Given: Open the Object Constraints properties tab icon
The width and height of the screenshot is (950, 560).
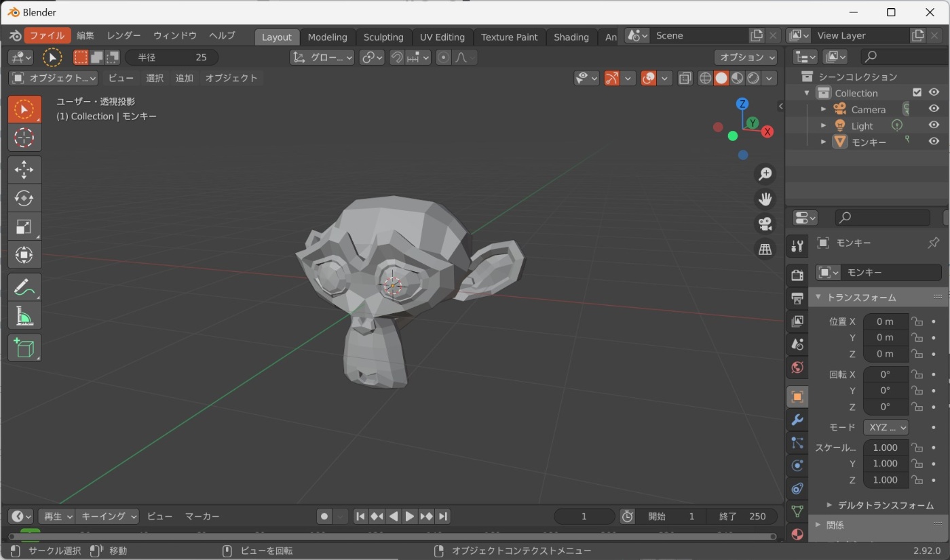Looking at the screenshot, I should (x=797, y=489).
